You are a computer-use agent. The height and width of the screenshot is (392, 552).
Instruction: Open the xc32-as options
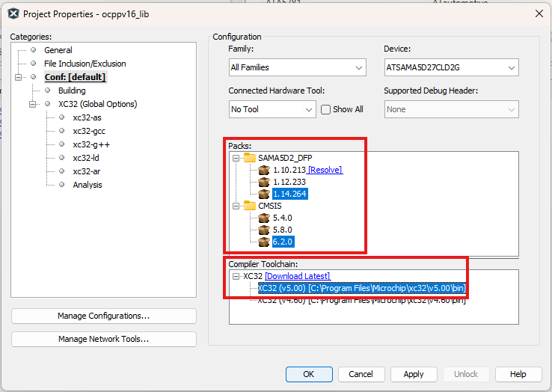tap(87, 117)
